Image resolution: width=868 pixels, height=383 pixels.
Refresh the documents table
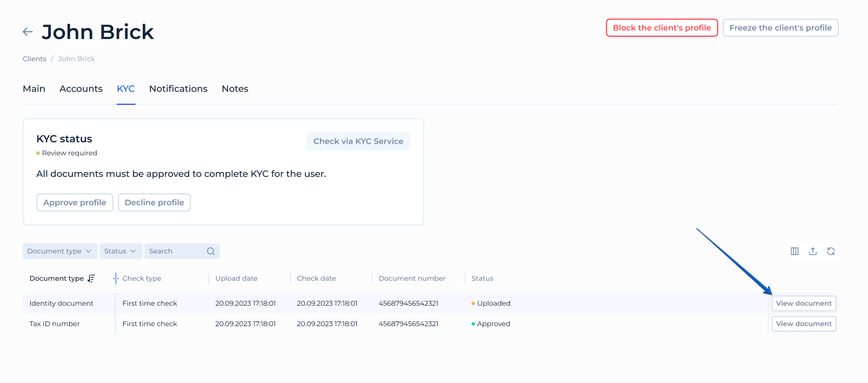pyautogui.click(x=831, y=251)
